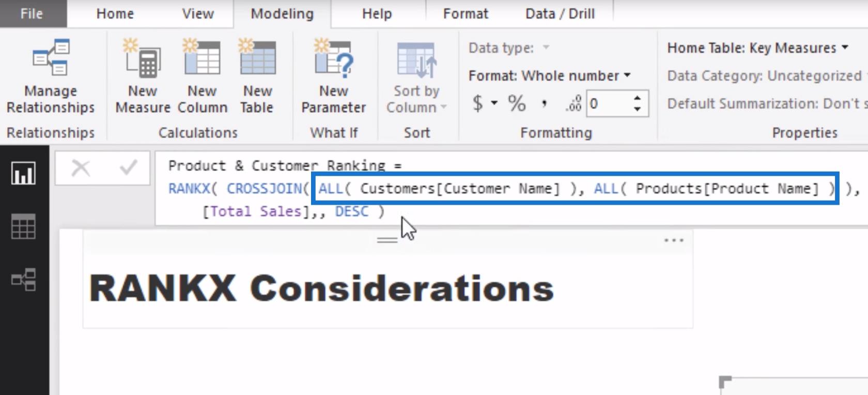
Task: Open Home Table: Key Measures dropdown
Action: (758, 48)
